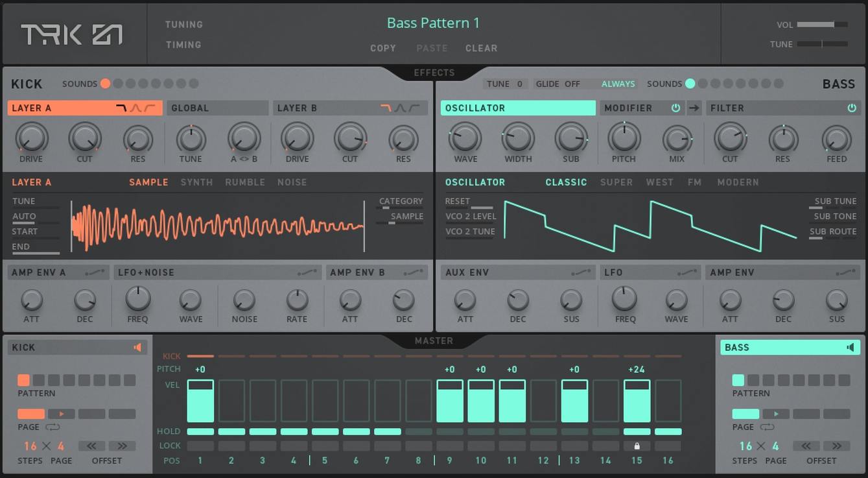This screenshot has width=868, height=478.
Task: Switch oscillator mode to FM tab
Action: pos(694,182)
